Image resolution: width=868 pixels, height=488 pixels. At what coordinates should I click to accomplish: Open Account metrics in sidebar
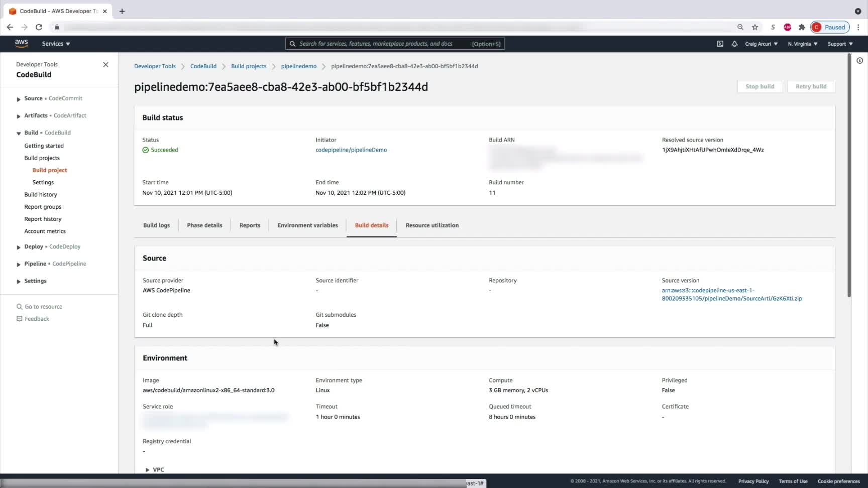click(x=45, y=231)
